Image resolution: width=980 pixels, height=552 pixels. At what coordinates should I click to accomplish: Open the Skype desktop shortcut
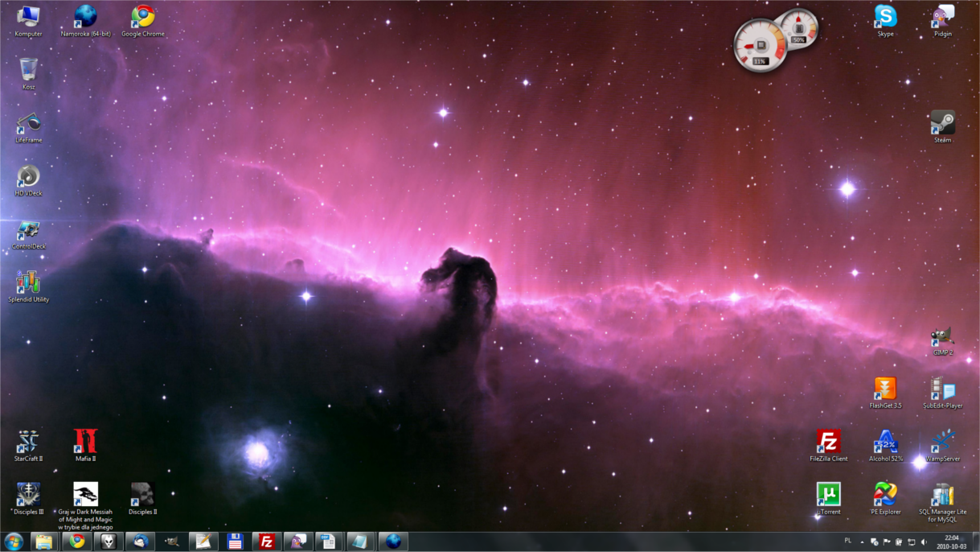pos(885,18)
